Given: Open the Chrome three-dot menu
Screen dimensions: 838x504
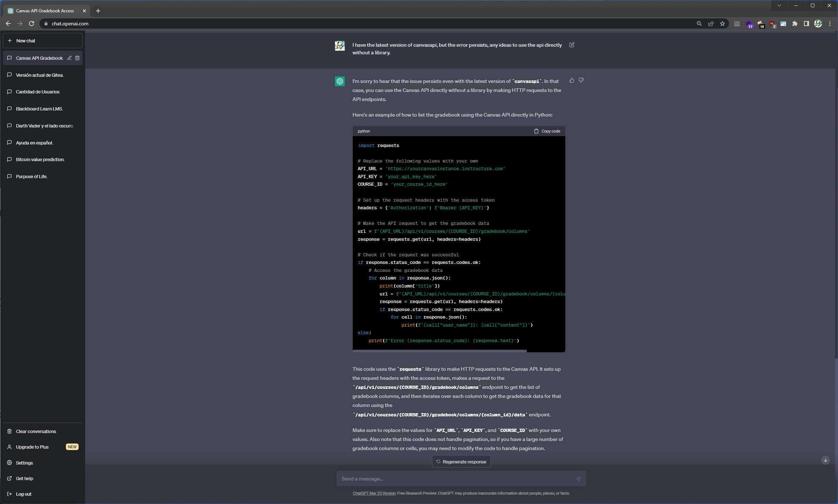Looking at the screenshot, I should tap(830, 24).
